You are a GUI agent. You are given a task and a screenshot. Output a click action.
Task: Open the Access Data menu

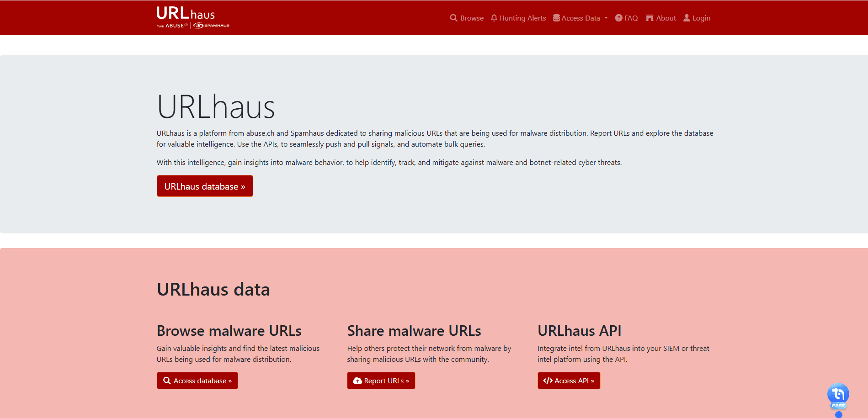580,18
